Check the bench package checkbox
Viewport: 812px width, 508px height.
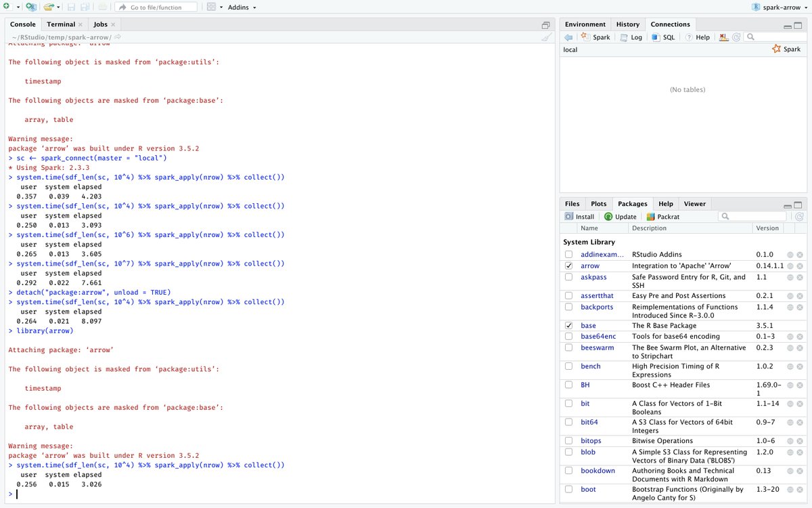tap(568, 366)
